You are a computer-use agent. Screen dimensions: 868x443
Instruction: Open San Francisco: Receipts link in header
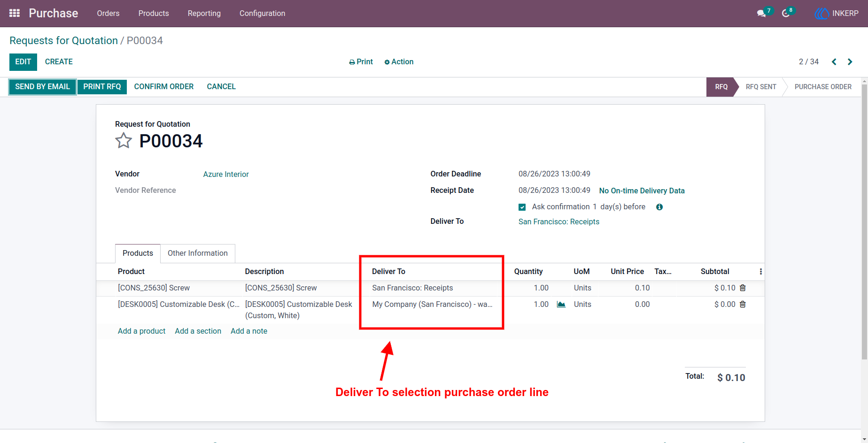[x=559, y=222]
